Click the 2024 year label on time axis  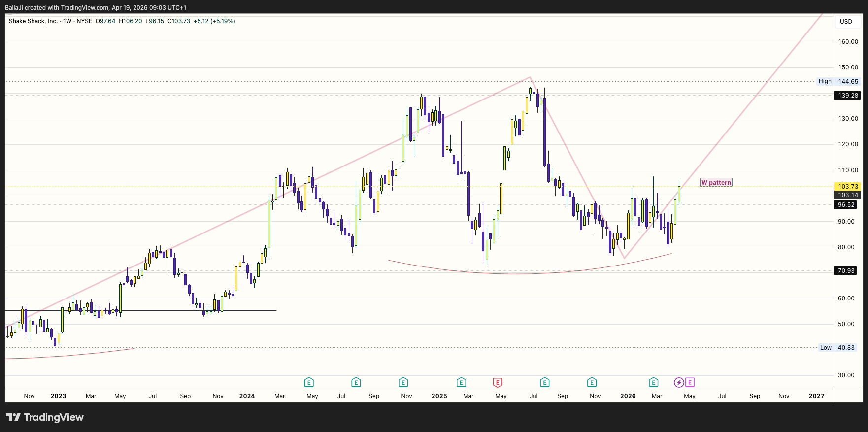(247, 396)
